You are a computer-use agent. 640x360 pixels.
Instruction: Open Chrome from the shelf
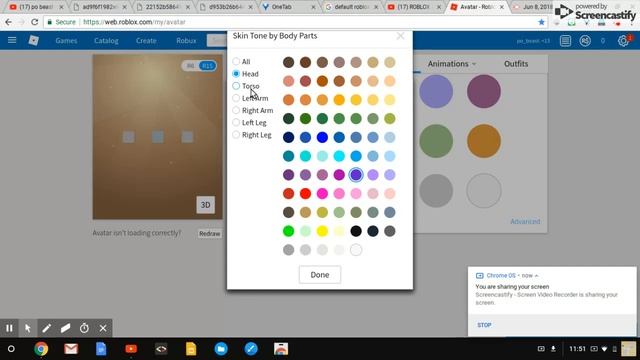(41, 349)
